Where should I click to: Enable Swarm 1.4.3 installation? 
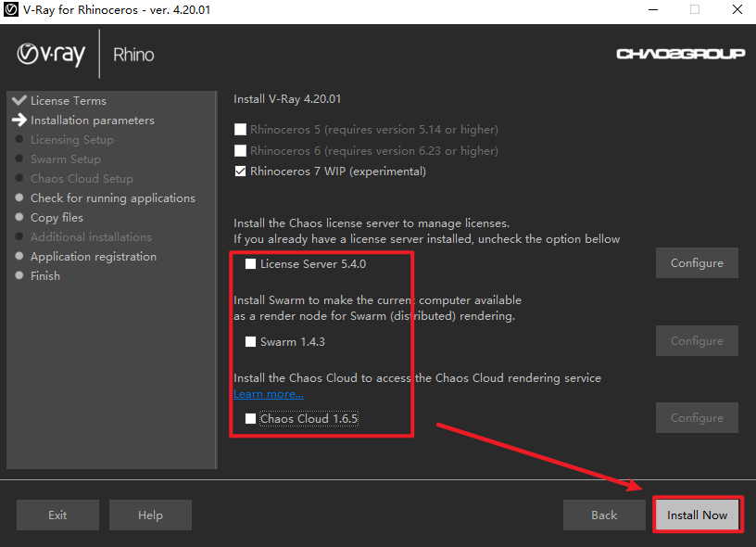[x=249, y=341]
